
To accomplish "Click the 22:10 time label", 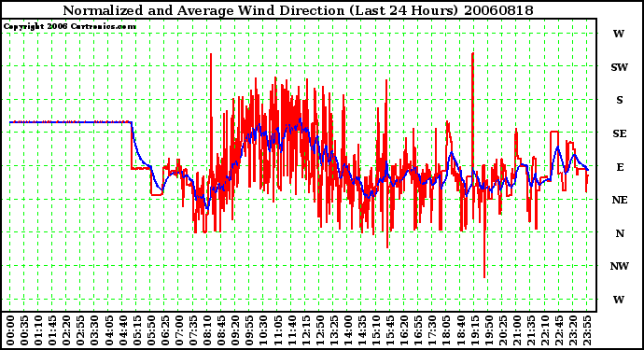I will pos(545,330).
